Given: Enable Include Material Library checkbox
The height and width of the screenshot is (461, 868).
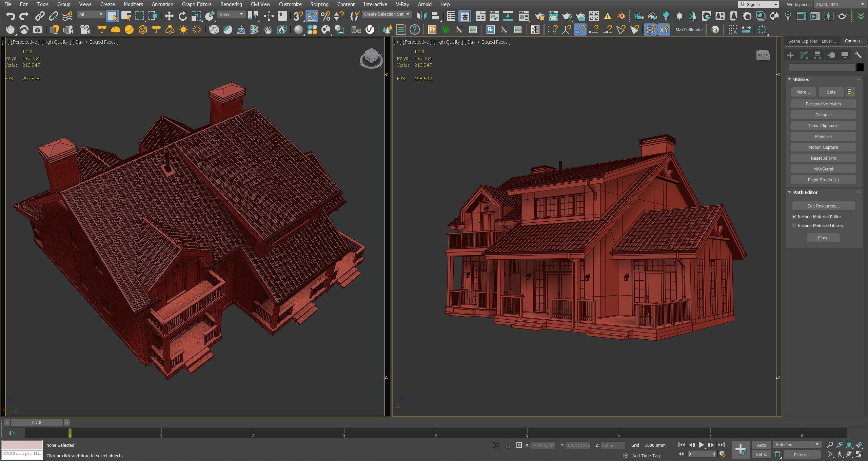Looking at the screenshot, I should pos(794,226).
